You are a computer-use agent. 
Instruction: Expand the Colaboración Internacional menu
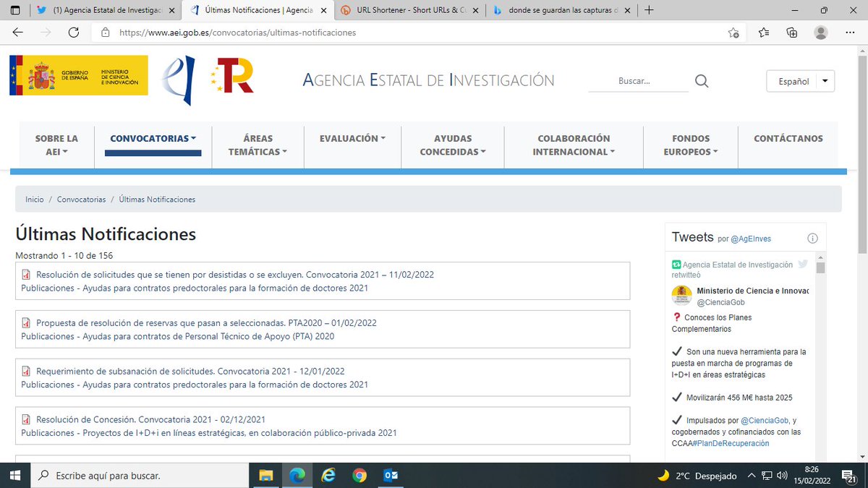[574, 145]
